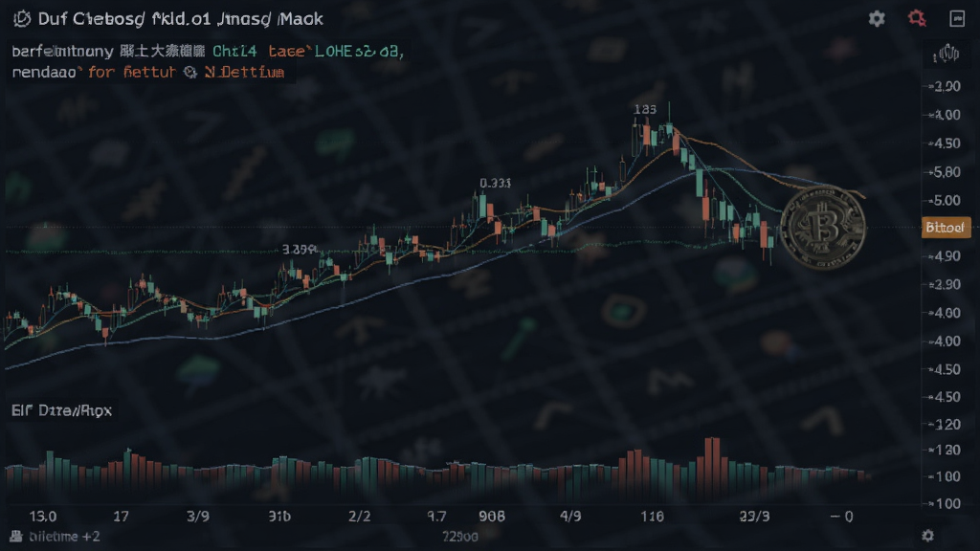Open the square panel icon top right
This screenshot has width=980, height=551.
(957, 19)
